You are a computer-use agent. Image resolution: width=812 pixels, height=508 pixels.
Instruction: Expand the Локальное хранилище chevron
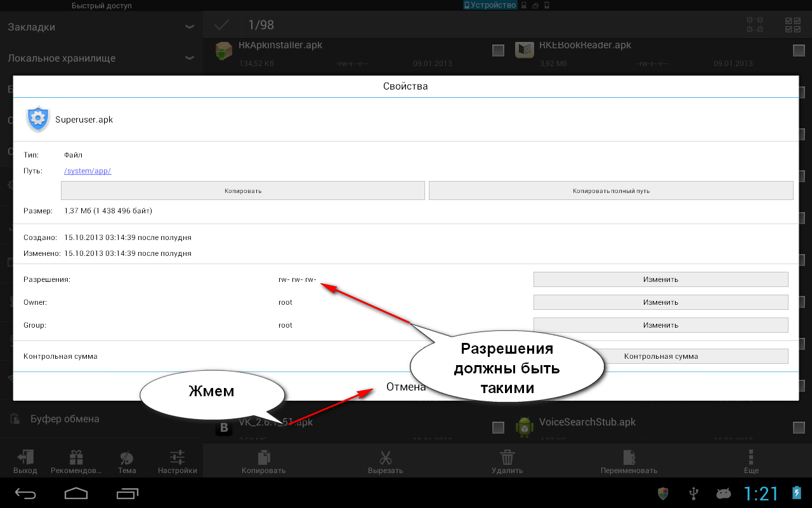(x=189, y=58)
